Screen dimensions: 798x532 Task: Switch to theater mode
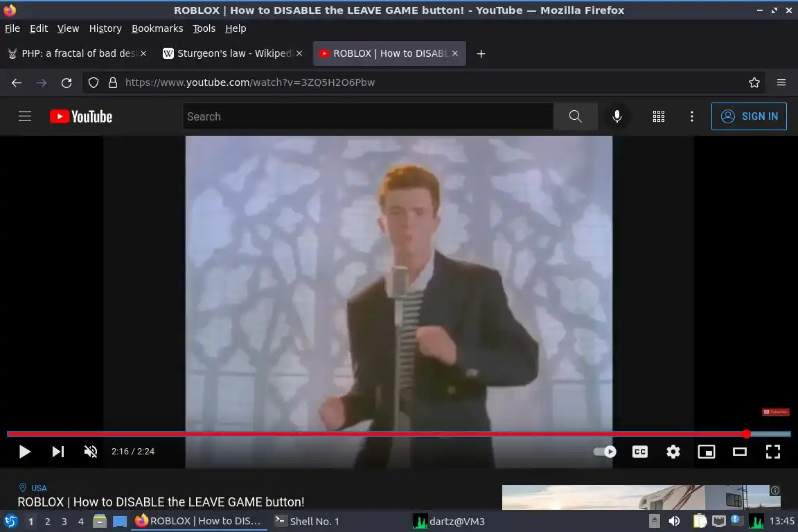[x=740, y=452]
